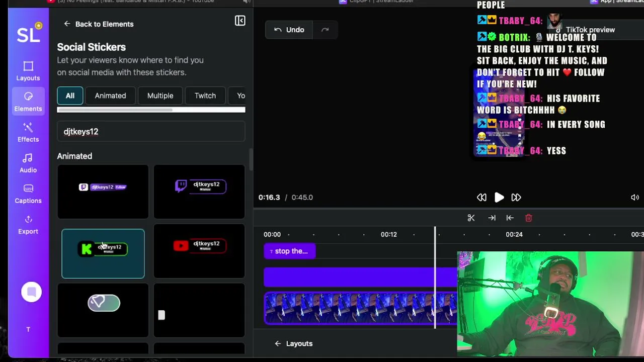The image size is (644, 362).
Task: Click the Undo button
Action: [x=289, y=30]
